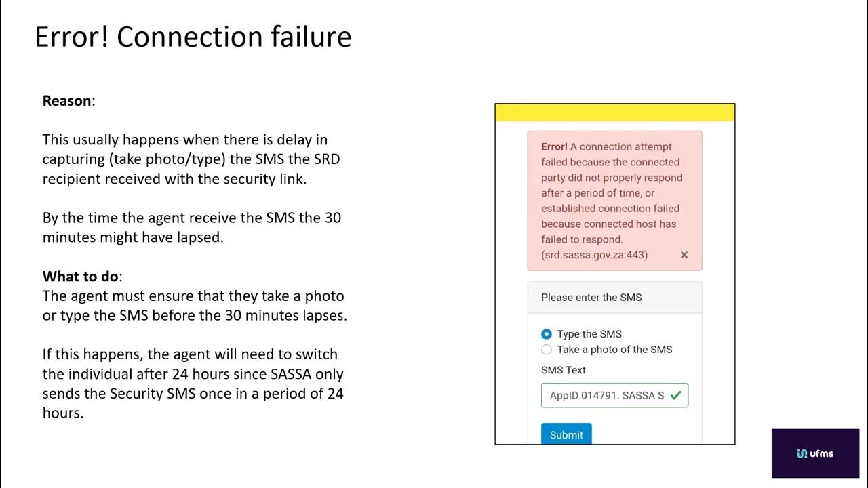This screenshot has width=868, height=488.
Task: Dismiss the red error alert with the x
Action: [x=684, y=255]
